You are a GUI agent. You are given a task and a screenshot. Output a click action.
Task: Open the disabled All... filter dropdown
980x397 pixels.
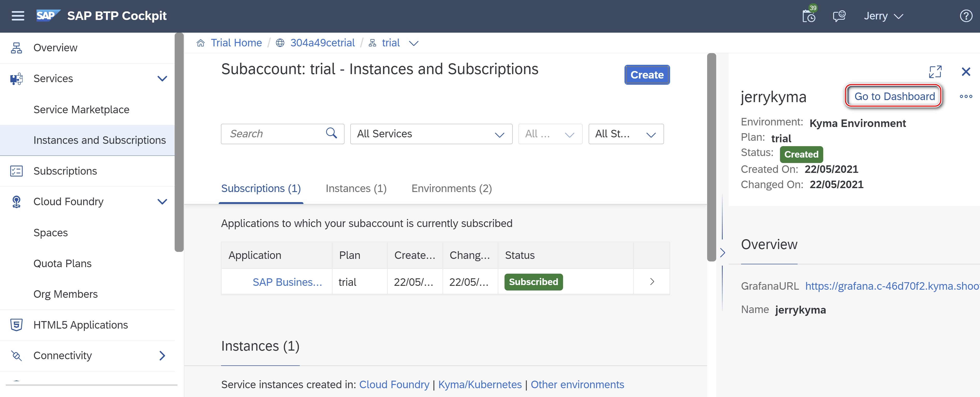point(550,134)
